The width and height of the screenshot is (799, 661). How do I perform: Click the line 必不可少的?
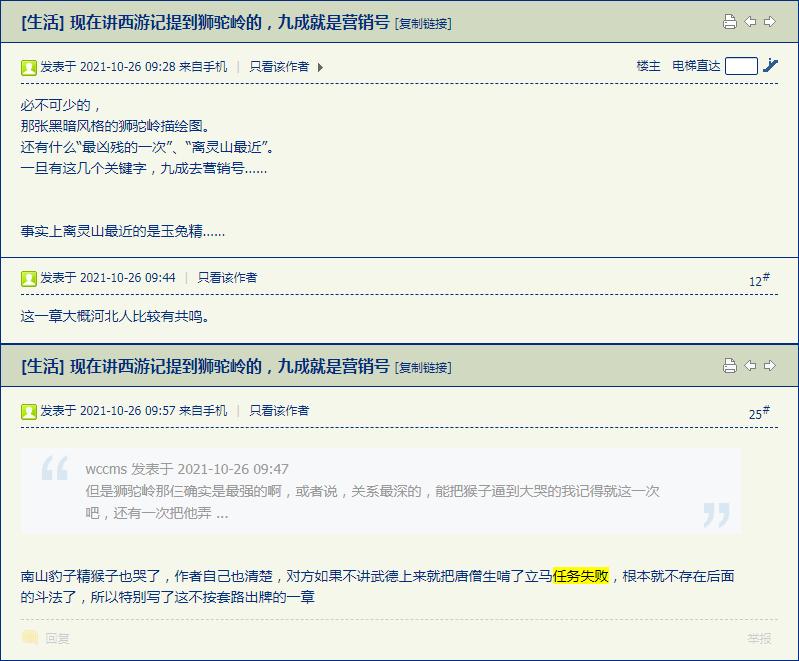click(x=61, y=105)
